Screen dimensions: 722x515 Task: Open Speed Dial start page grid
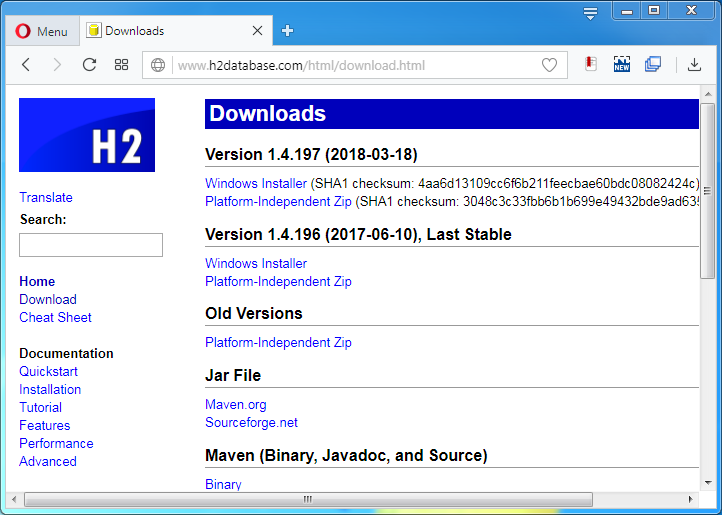pos(121,65)
